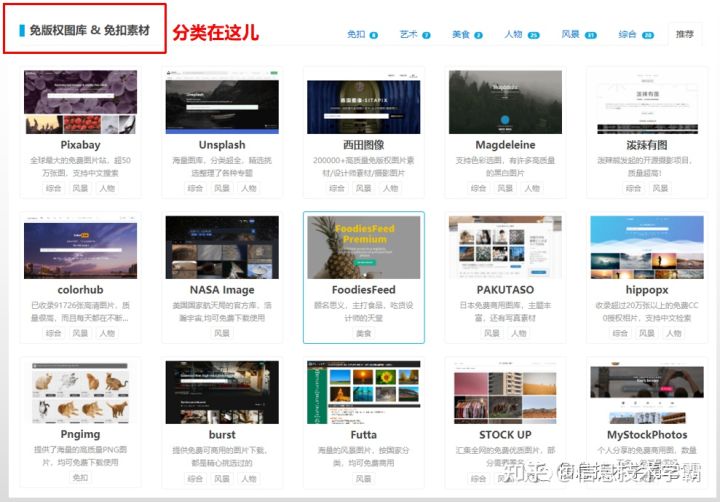The width and height of the screenshot is (720, 502).
Task: Open the colorhub title link
Action: tap(80, 290)
